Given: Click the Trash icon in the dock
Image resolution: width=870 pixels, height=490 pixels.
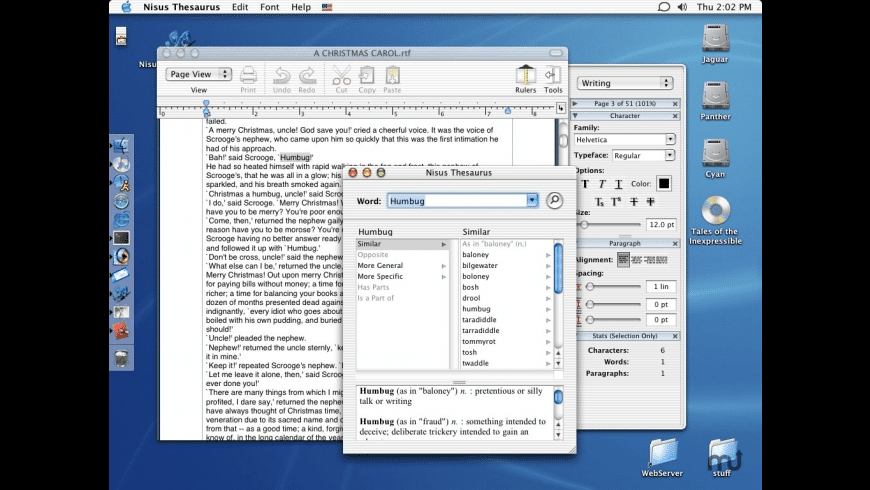Looking at the screenshot, I should click(x=121, y=357).
